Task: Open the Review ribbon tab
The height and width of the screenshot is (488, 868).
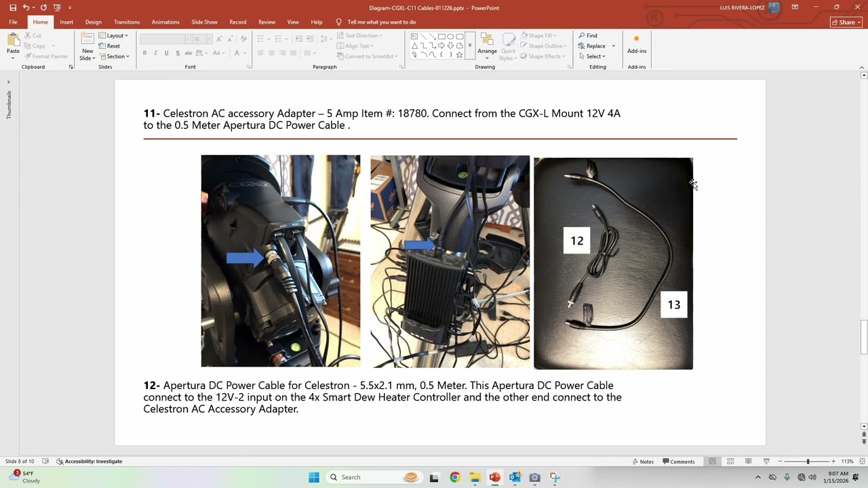Action: 267,22
